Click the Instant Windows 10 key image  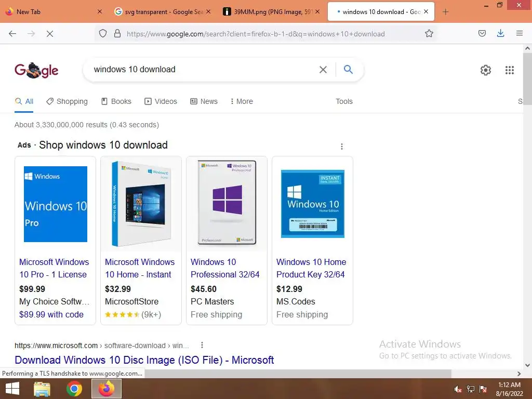coord(312,204)
